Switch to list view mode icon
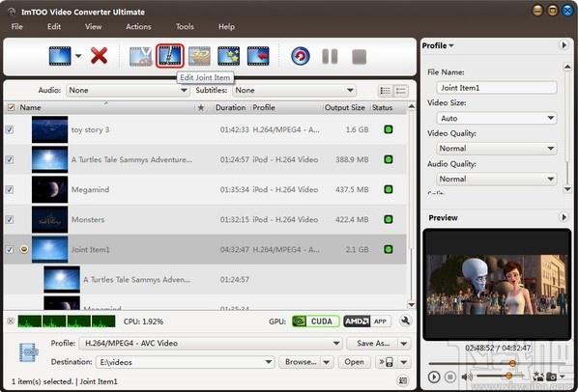 click(x=386, y=91)
